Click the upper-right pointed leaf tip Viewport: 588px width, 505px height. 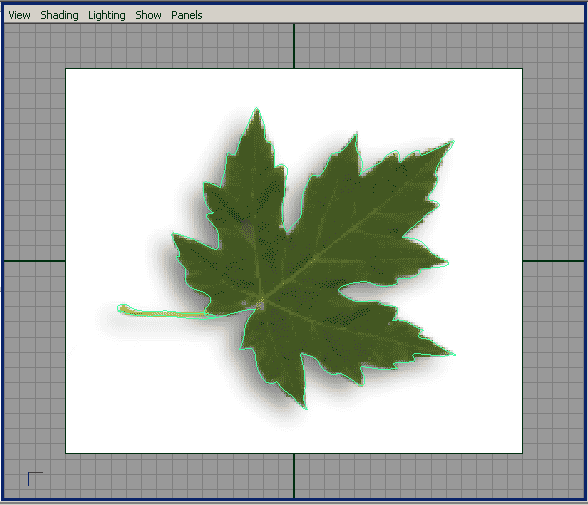(452, 142)
